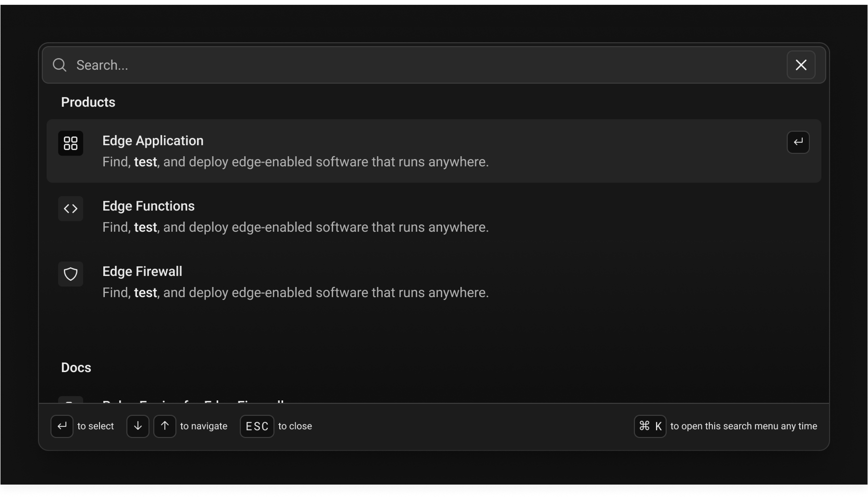Select the Edge Application result

pyautogui.click(x=153, y=141)
